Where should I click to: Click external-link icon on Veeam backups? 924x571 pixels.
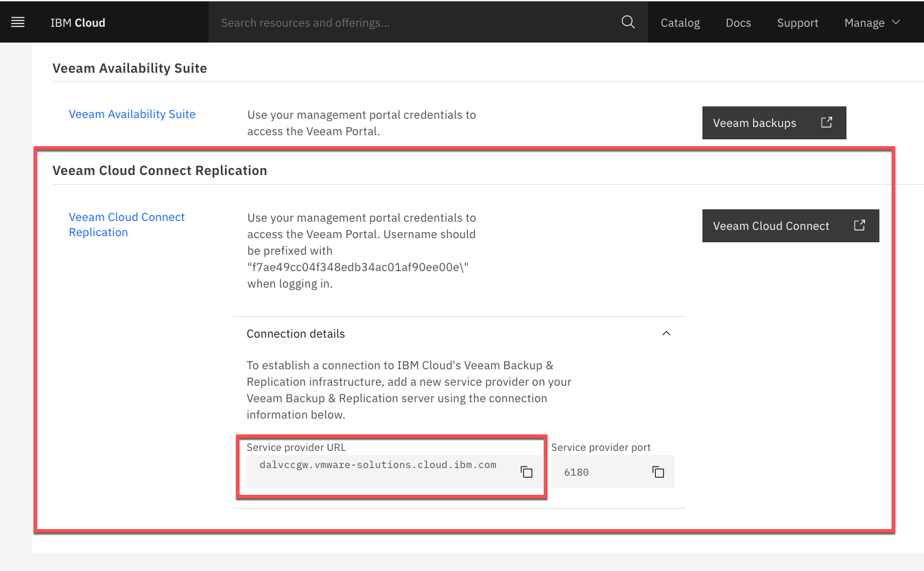tap(827, 123)
